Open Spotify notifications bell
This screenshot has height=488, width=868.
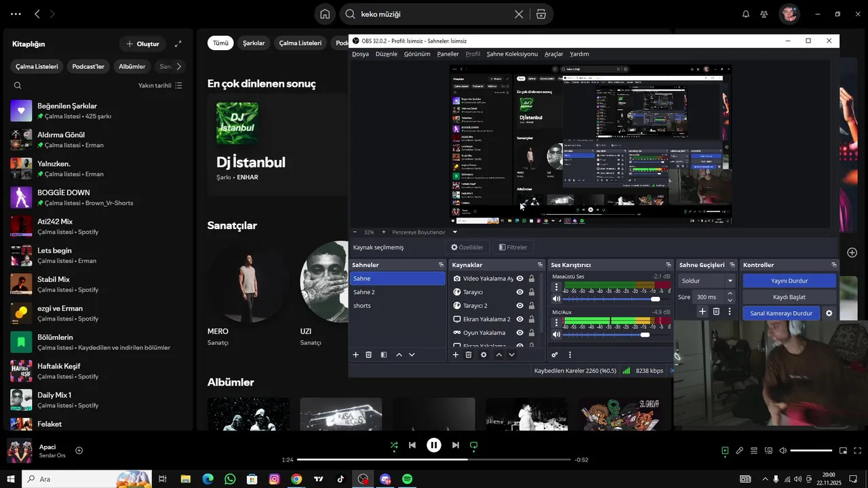(746, 14)
